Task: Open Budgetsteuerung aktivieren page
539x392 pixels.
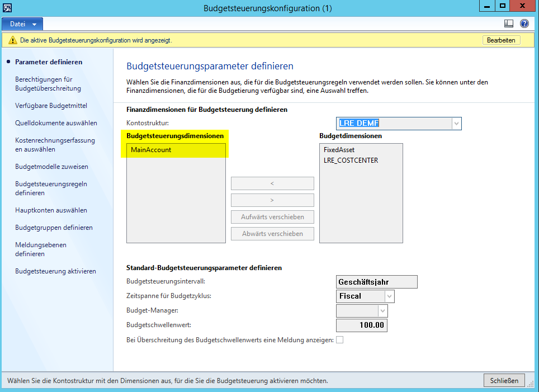Action: click(55, 271)
